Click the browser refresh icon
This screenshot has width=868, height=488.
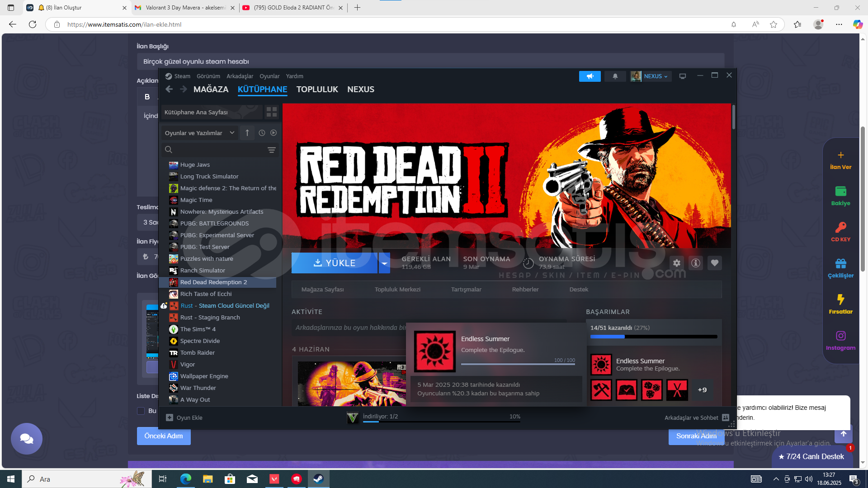(33, 24)
